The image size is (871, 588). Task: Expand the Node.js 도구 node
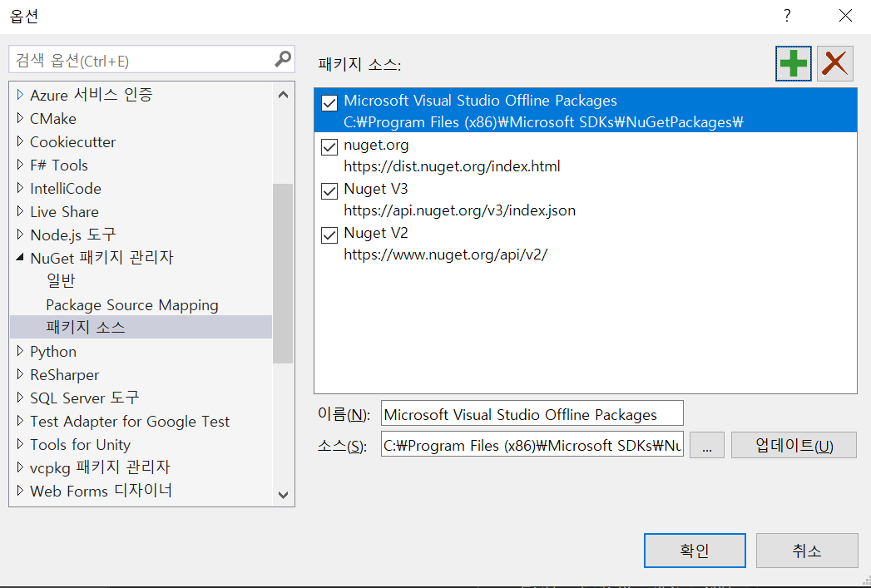(20, 235)
